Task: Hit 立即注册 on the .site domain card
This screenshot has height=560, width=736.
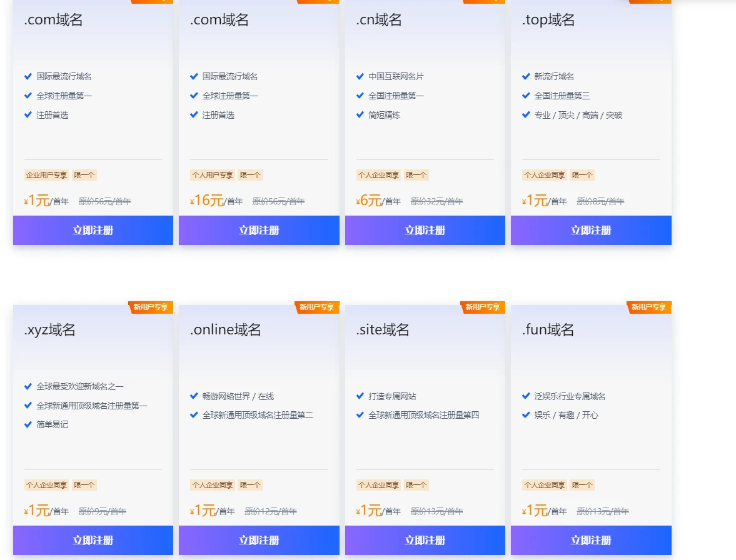Action: pos(425,540)
